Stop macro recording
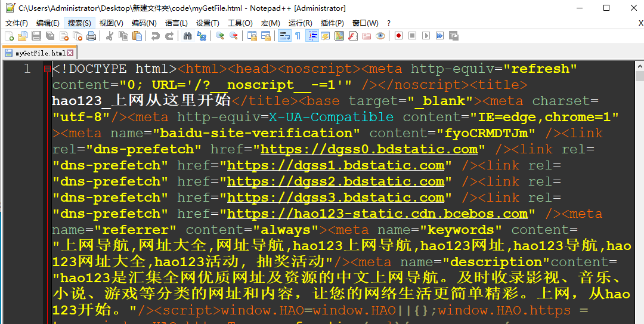The width and height of the screenshot is (644, 324). coord(413,36)
